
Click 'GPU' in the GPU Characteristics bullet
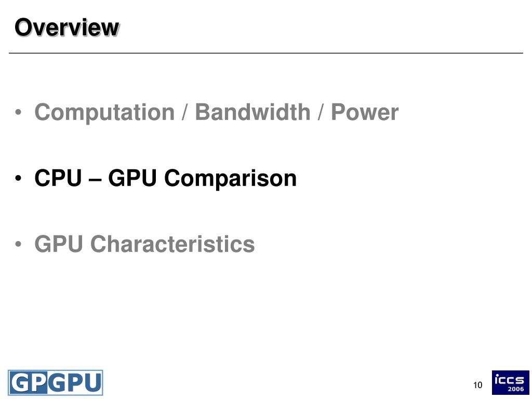(59, 244)
